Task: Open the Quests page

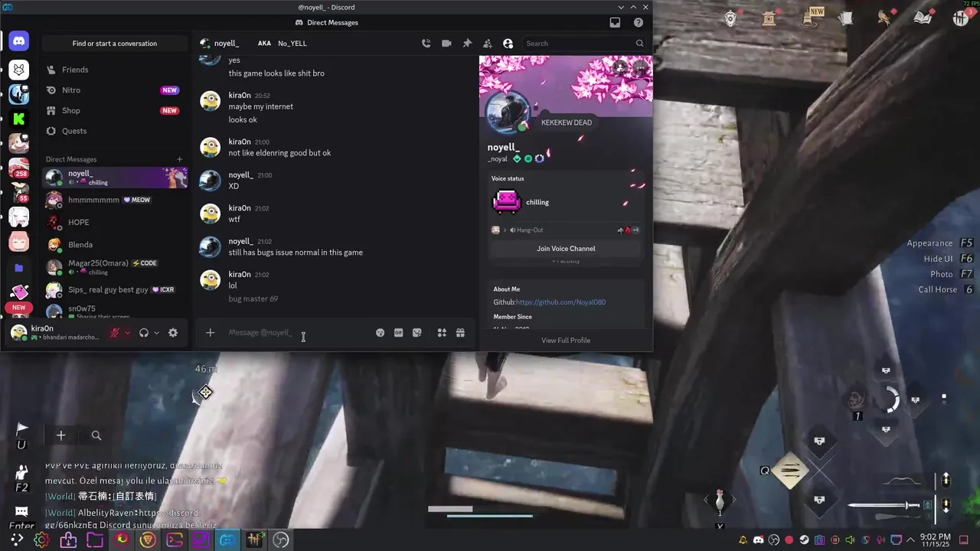Action: 115,131
